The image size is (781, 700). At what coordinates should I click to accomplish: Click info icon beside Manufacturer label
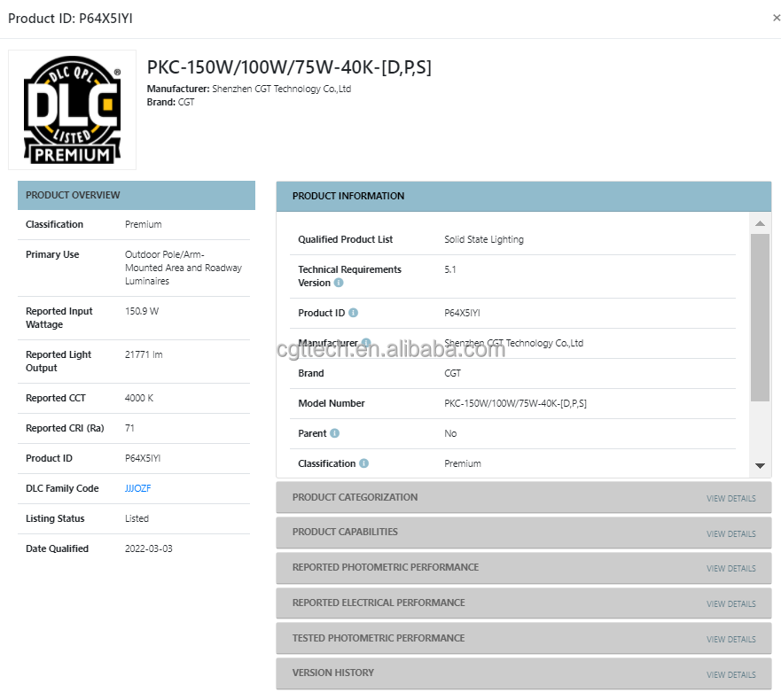click(366, 343)
